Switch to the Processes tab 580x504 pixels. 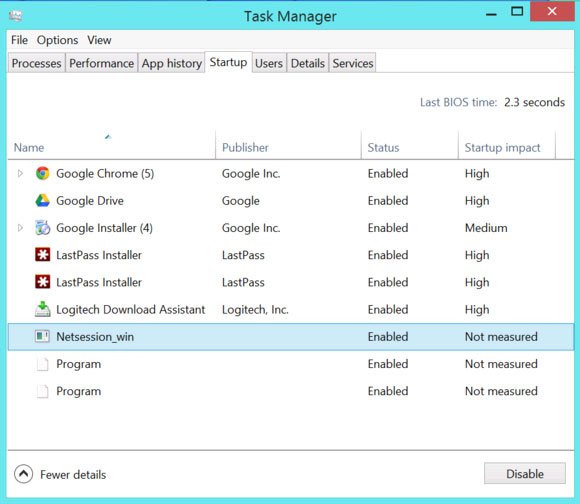(x=36, y=63)
